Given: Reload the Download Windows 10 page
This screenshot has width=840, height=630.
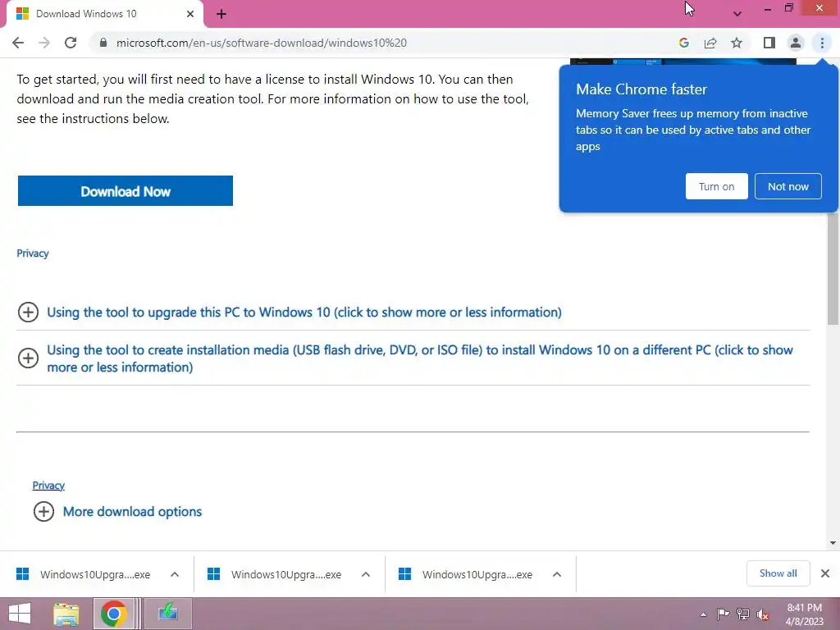Looking at the screenshot, I should (x=71, y=43).
